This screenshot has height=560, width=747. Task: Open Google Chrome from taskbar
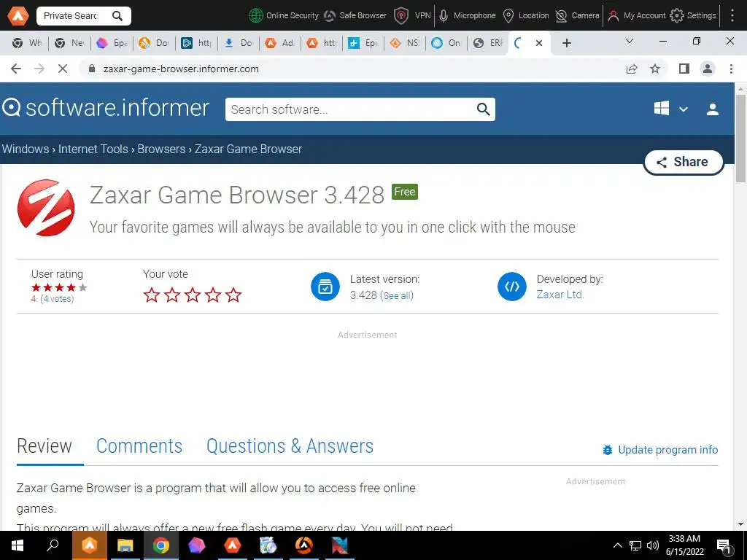pos(160,545)
